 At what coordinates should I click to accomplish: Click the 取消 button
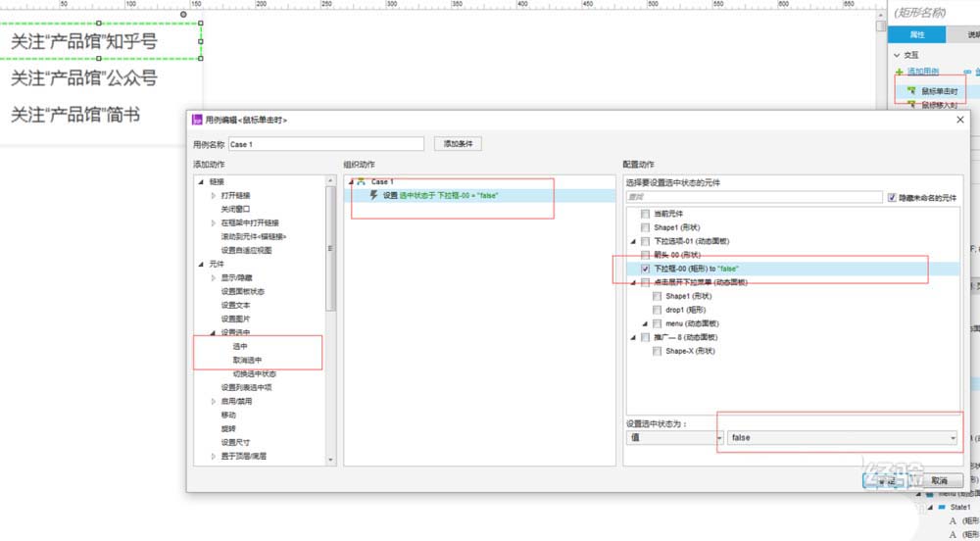coord(940,480)
